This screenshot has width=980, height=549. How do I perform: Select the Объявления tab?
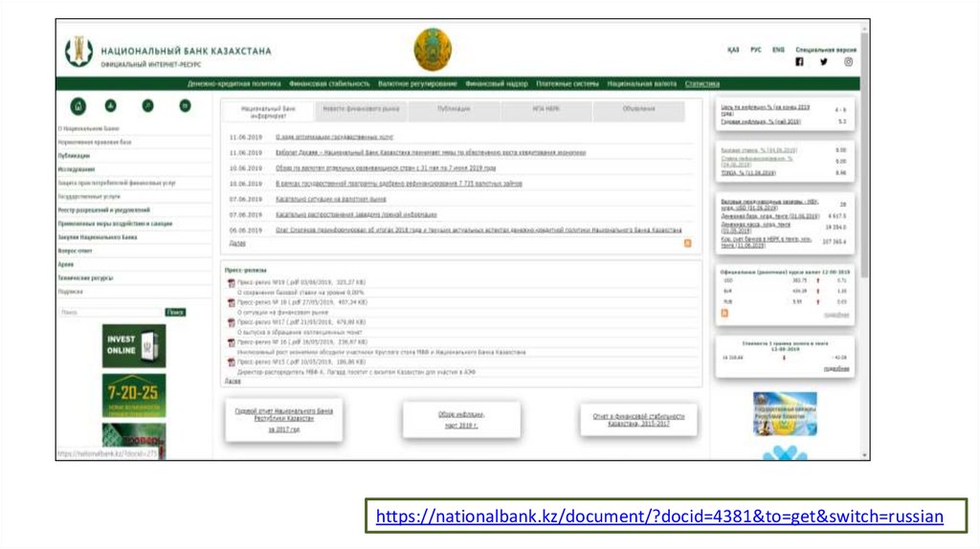coord(638,112)
